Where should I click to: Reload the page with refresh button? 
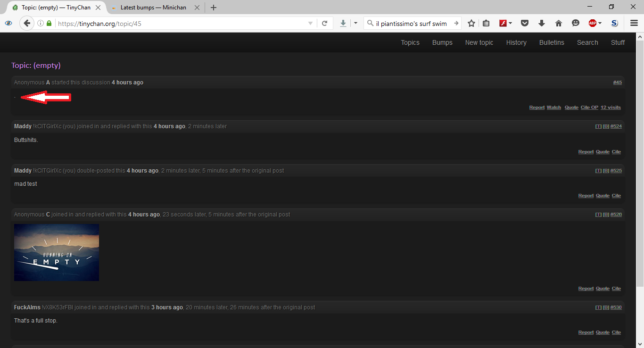pos(324,23)
